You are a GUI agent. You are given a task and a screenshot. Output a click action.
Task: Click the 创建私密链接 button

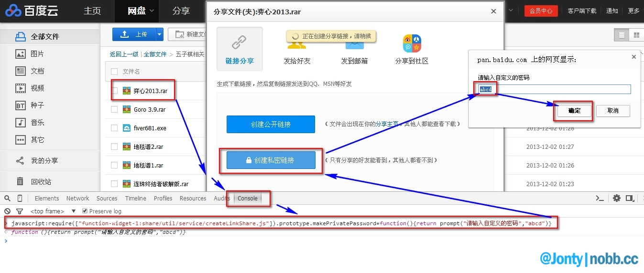click(271, 160)
